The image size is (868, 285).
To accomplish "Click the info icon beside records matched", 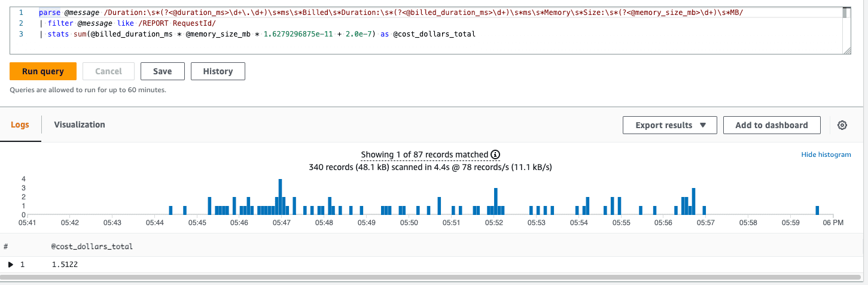I will point(495,155).
